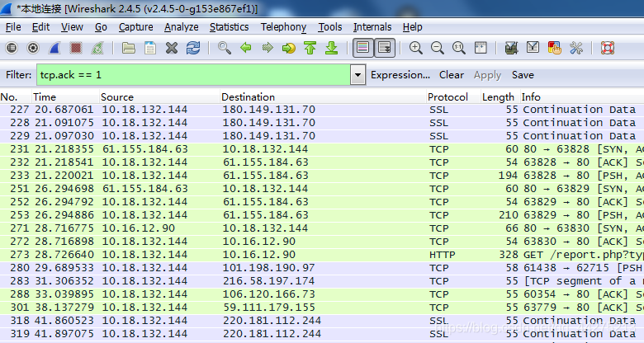Open the Help menu

(412, 27)
